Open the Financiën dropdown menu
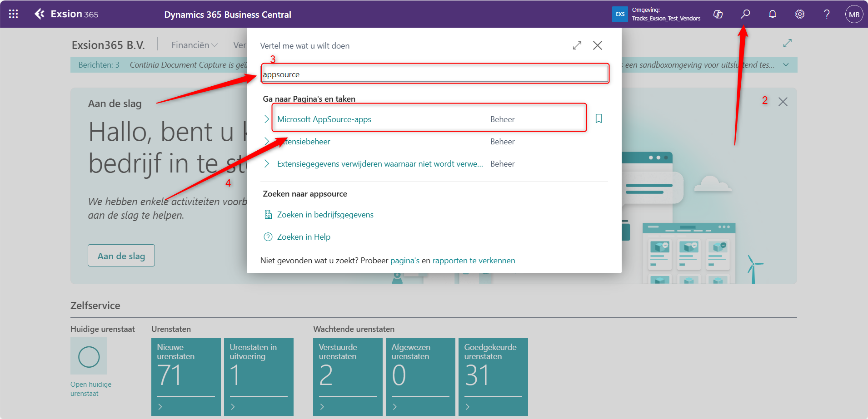This screenshot has width=868, height=419. coord(195,45)
